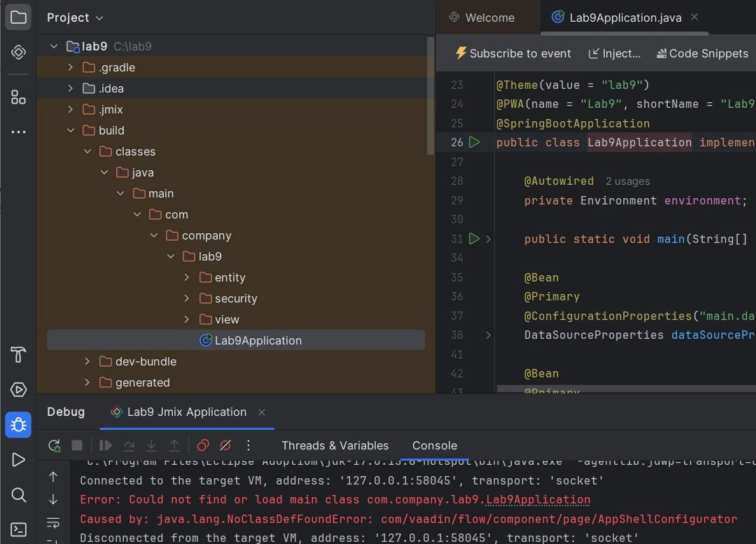Open the Structure tool window icon
Image resolution: width=756 pixels, height=544 pixels.
[18, 97]
